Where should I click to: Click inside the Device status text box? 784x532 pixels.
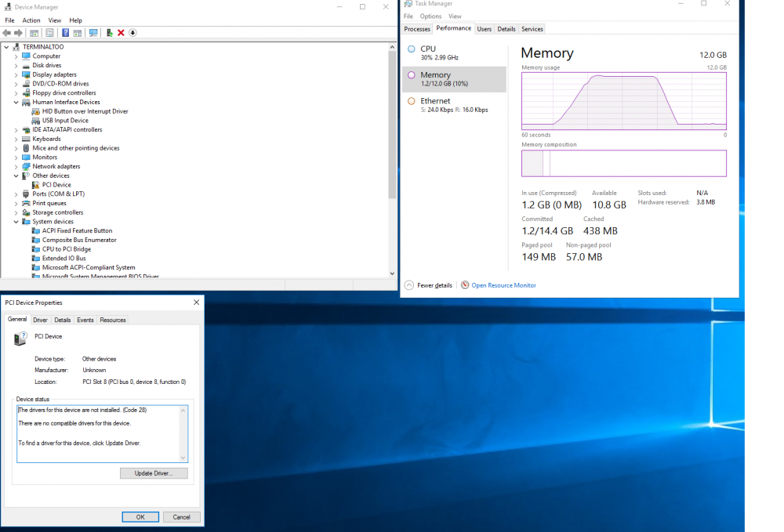click(x=102, y=433)
